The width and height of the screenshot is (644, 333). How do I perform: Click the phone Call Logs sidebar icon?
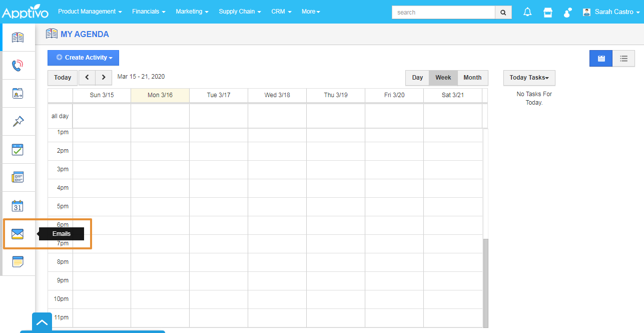point(18,66)
